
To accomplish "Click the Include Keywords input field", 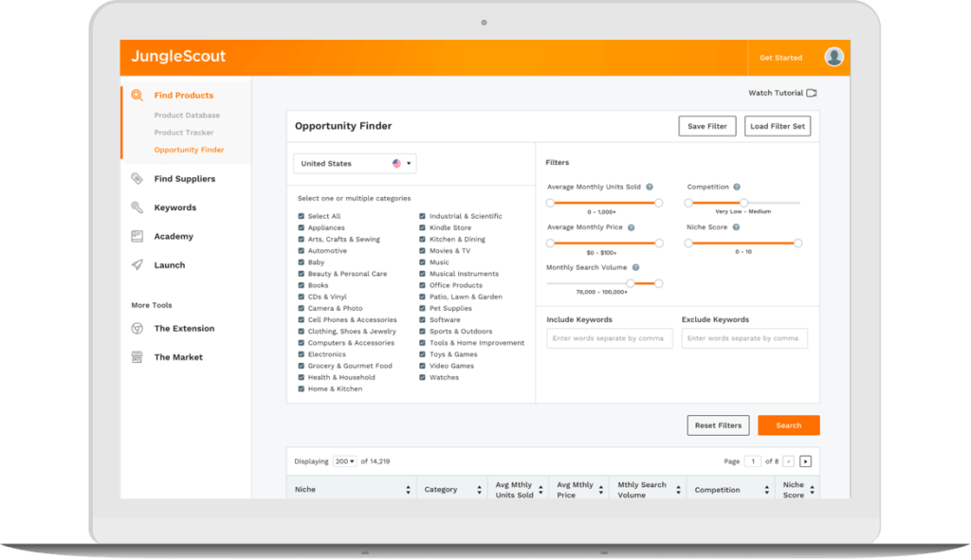I will coord(610,338).
